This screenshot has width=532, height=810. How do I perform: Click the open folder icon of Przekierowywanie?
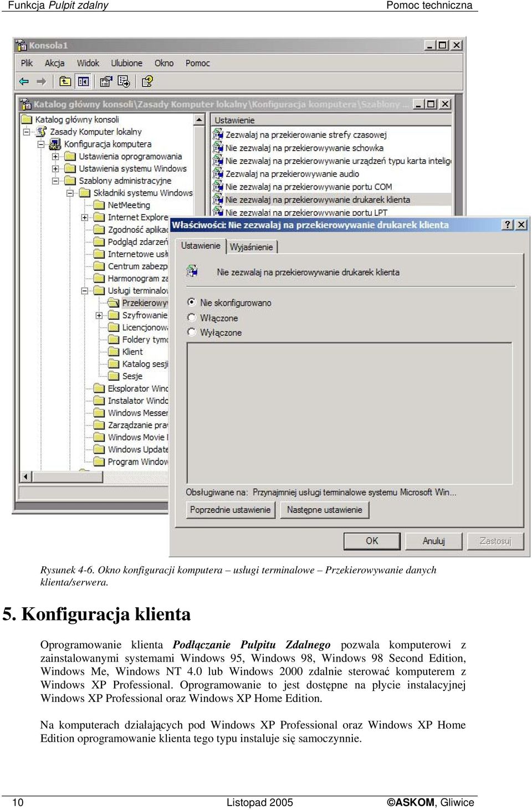tap(114, 303)
